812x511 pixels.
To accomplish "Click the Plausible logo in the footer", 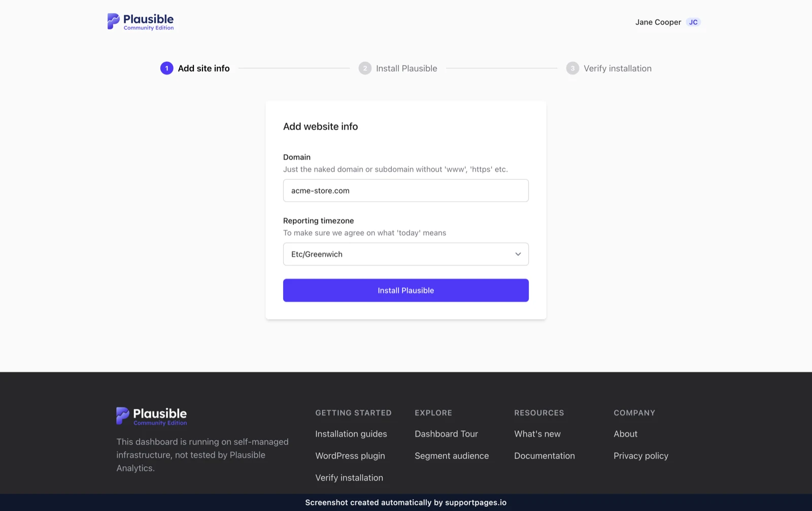I will click(x=151, y=416).
